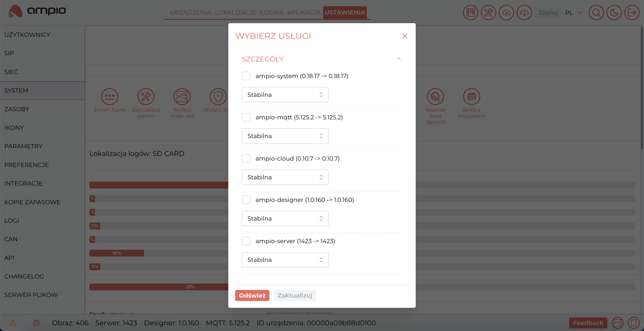Click the ID urządzenia text in status bar
The image size is (644, 331).
(316, 323)
